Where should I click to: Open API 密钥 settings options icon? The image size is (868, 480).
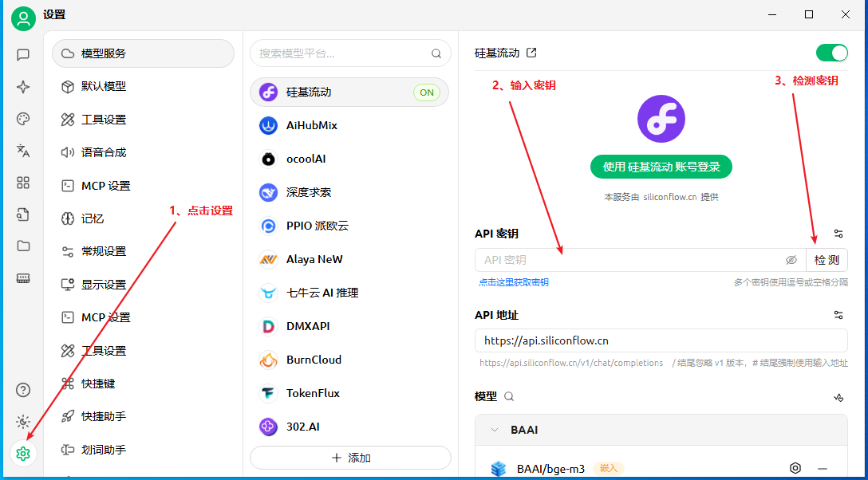(x=838, y=234)
